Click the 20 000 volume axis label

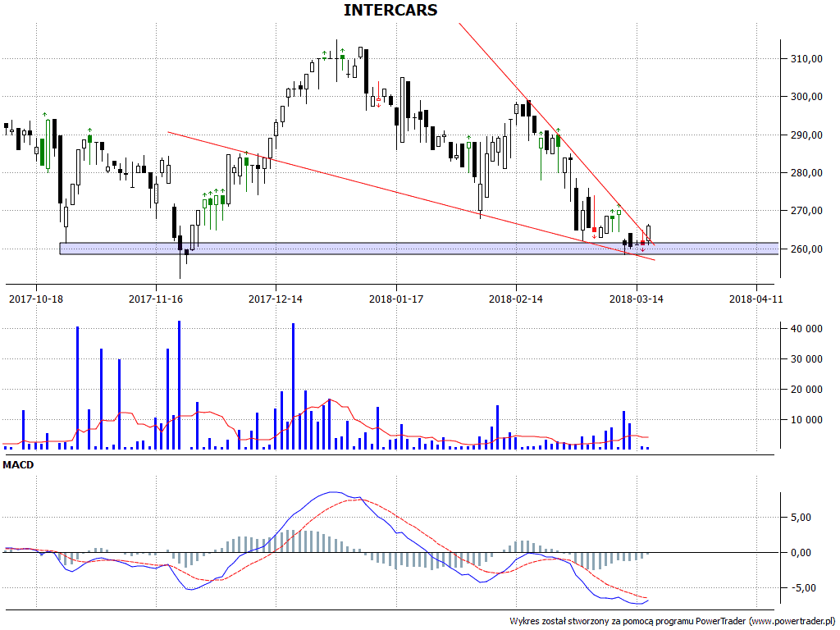coord(807,390)
